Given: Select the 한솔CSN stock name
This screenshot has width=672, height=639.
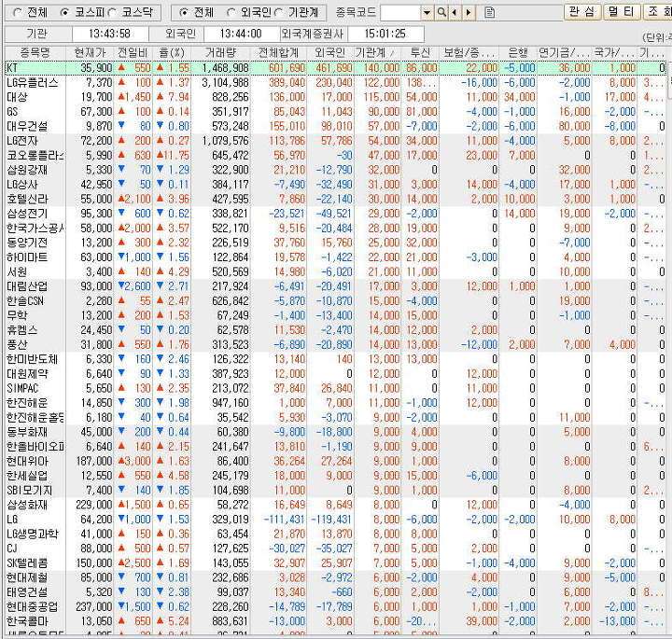Looking at the screenshot, I should (25, 301).
